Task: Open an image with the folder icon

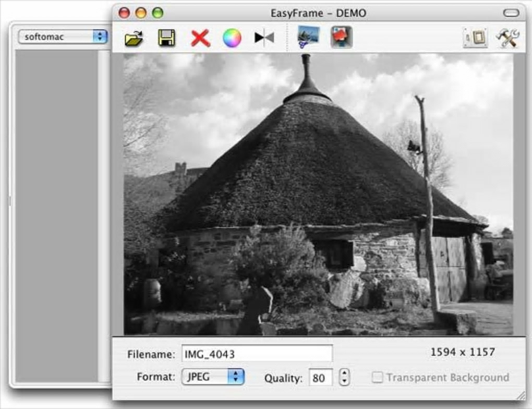Action: point(134,38)
